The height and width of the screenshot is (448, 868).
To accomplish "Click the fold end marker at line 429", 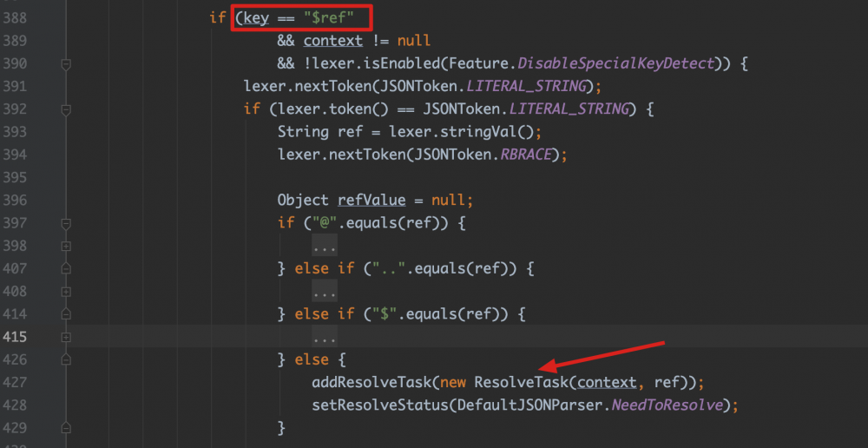I will tap(66, 427).
